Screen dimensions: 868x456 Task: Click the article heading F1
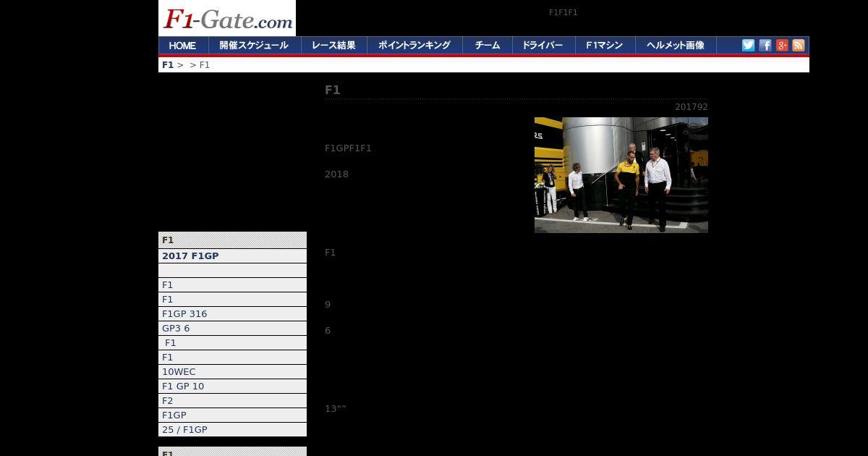tap(333, 90)
